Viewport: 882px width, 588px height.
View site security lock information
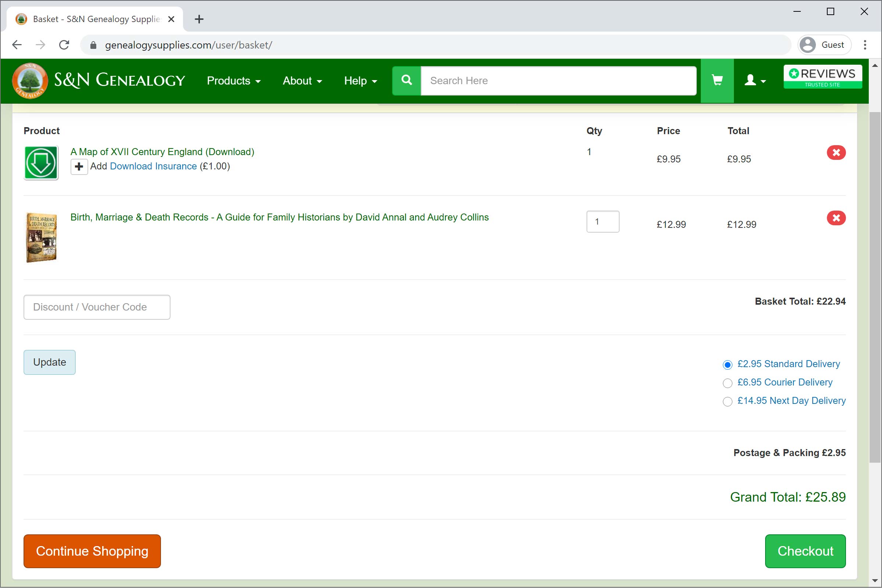(93, 45)
